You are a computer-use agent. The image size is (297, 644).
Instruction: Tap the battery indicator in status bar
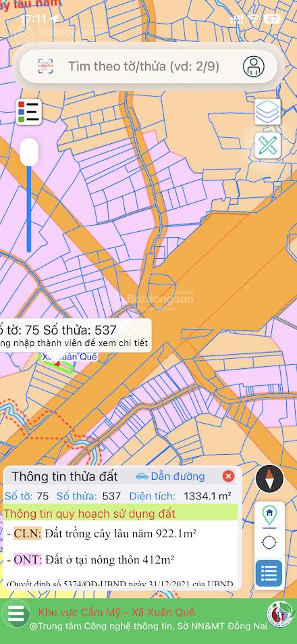[x=271, y=19]
